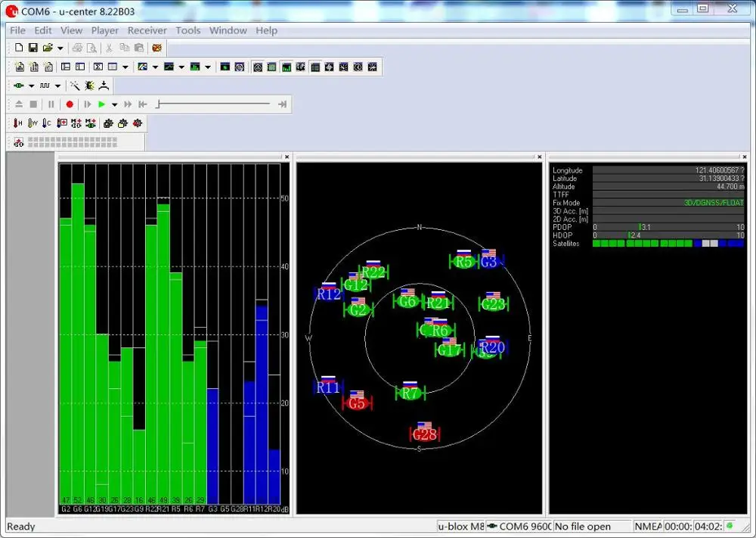This screenshot has height=538, width=756.
Task: Expand the dropdown arrow beside the baudrate icon
Action: [57, 86]
